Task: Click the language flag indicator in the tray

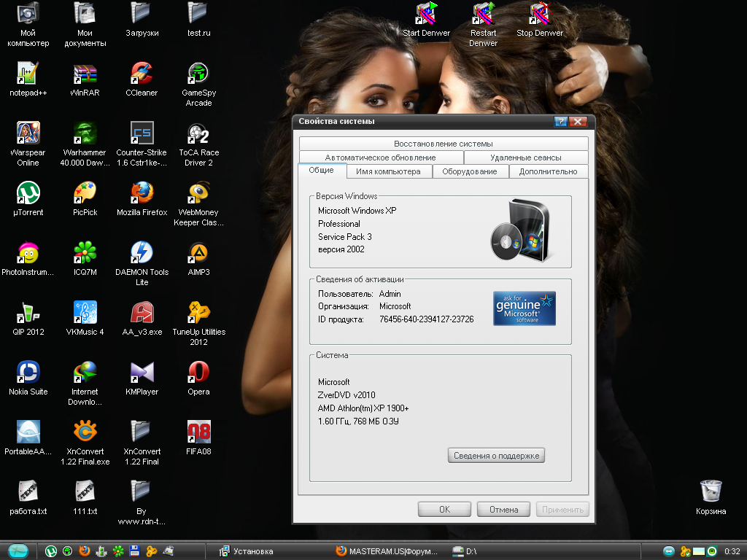Action: coord(699,551)
